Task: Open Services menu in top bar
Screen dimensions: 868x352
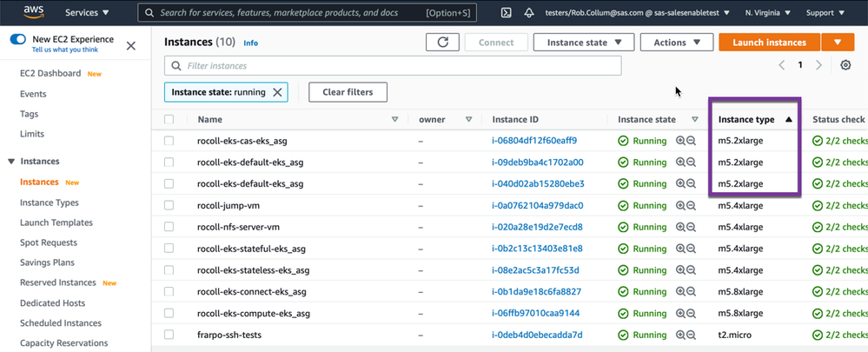Action: point(87,13)
